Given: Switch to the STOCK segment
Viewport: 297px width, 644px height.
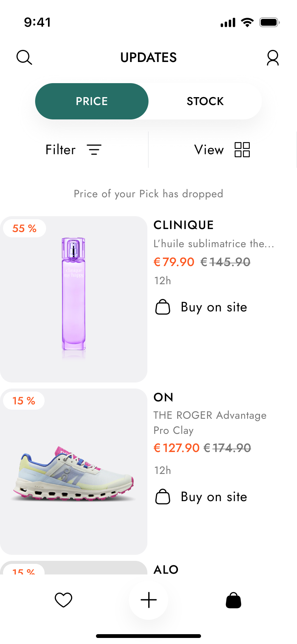Looking at the screenshot, I should pos(205,101).
